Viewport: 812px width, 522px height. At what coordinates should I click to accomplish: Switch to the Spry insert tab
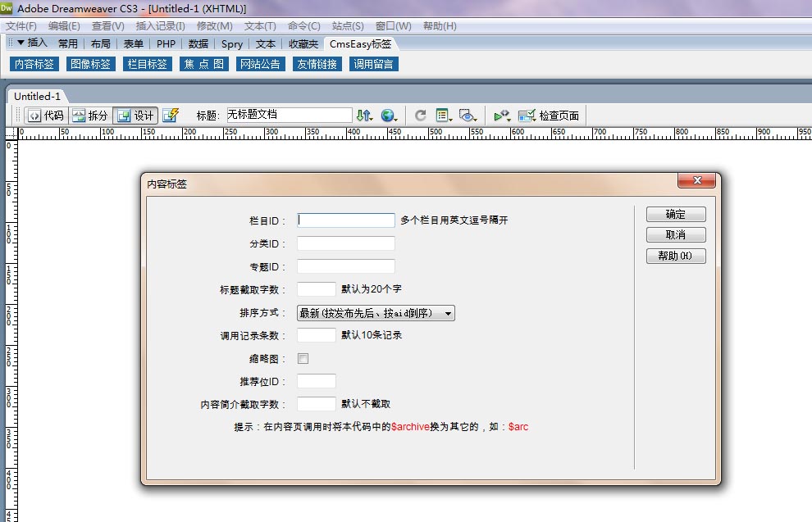232,43
